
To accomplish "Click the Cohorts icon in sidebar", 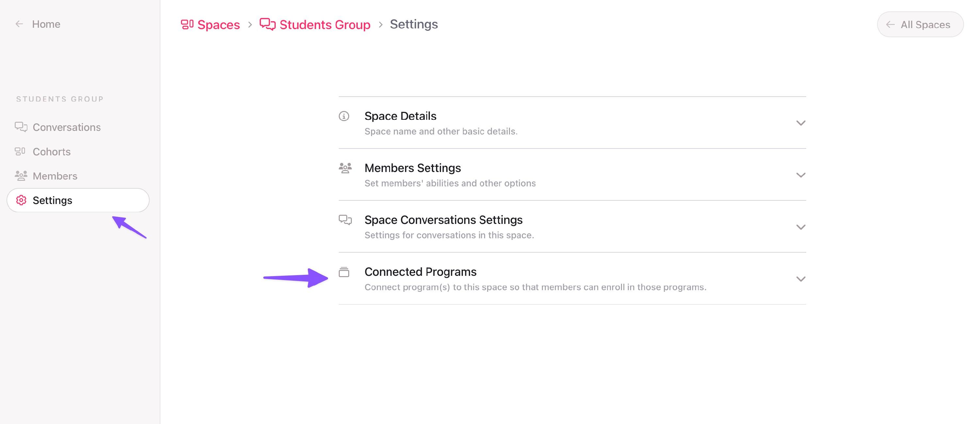I will point(21,151).
